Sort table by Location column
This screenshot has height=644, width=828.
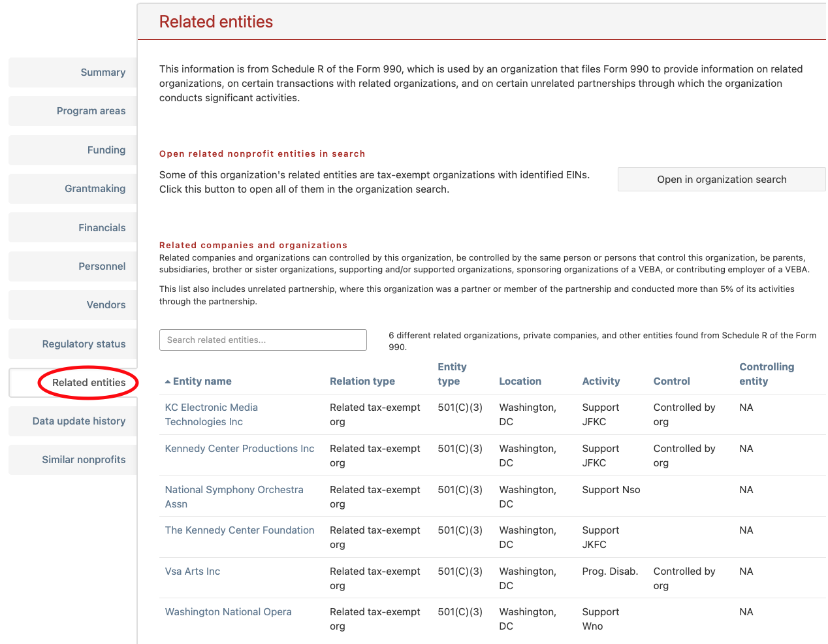(520, 381)
